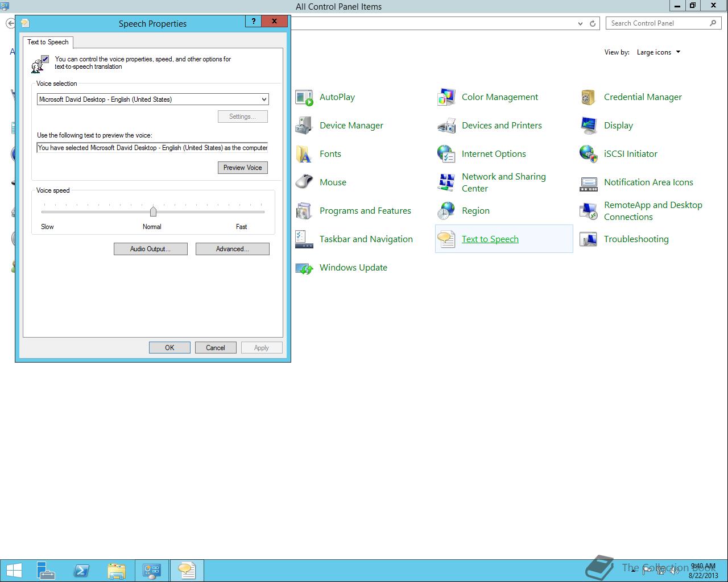Open the Color Management icon
This screenshot has width=728, height=582.
tap(446, 97)
